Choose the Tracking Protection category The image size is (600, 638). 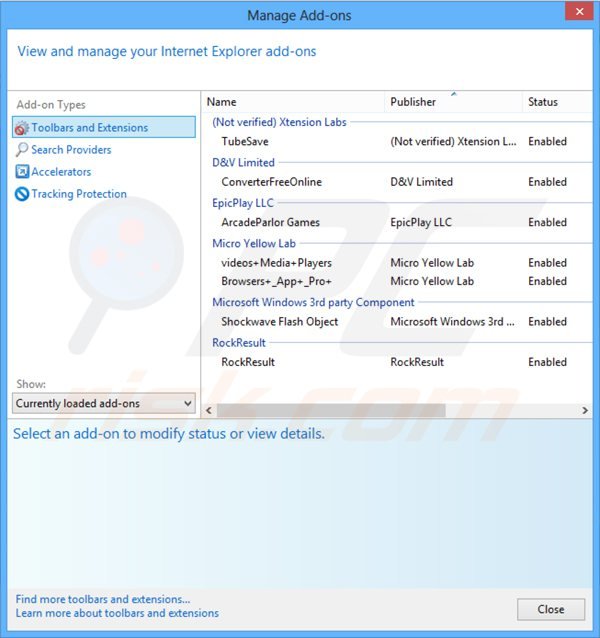(79, 194)
